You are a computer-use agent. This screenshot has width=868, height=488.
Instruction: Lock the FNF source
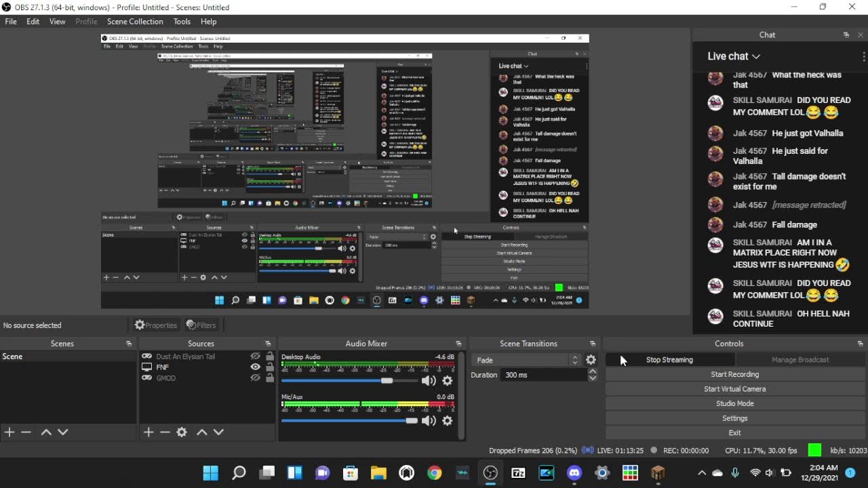270,367
